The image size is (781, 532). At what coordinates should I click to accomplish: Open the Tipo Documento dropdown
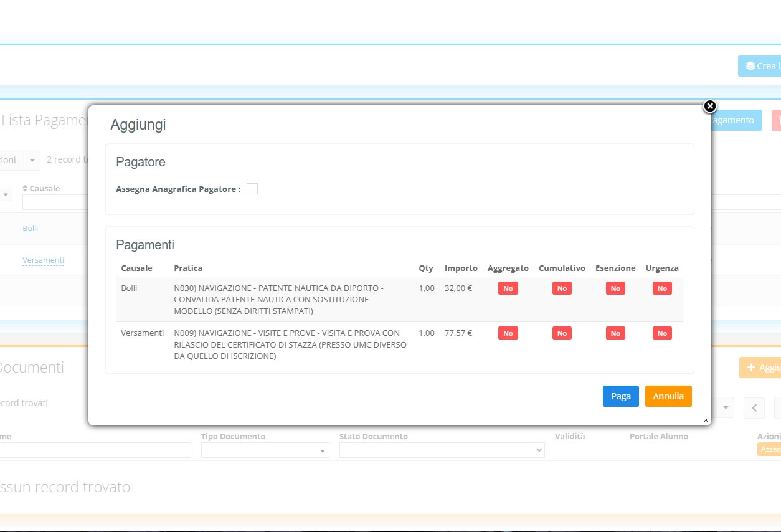[265, 450]
